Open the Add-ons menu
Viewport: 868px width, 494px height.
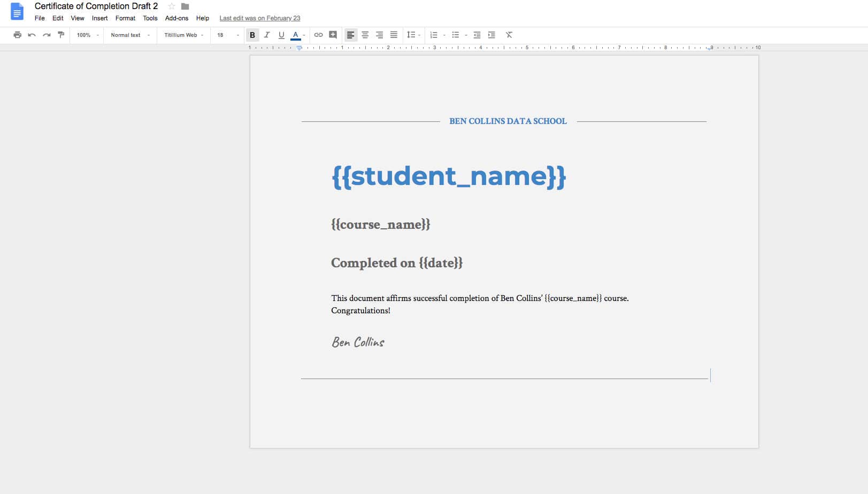(176, 18)
